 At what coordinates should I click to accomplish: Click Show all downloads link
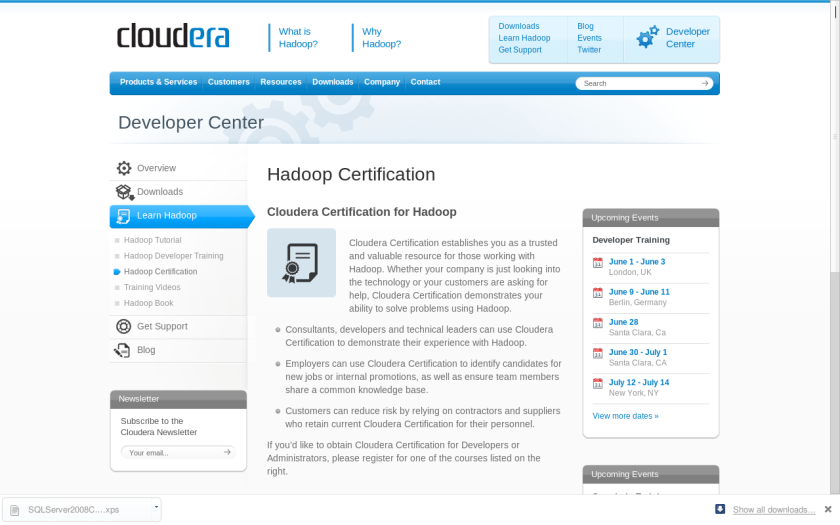[x=773, y=510]
